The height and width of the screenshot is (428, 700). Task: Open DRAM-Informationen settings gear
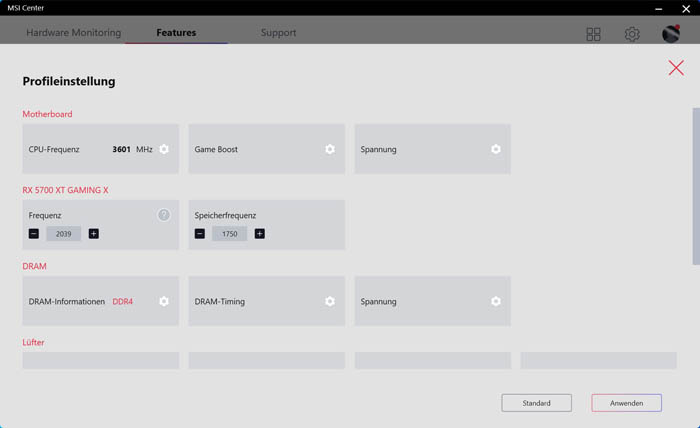164,301
